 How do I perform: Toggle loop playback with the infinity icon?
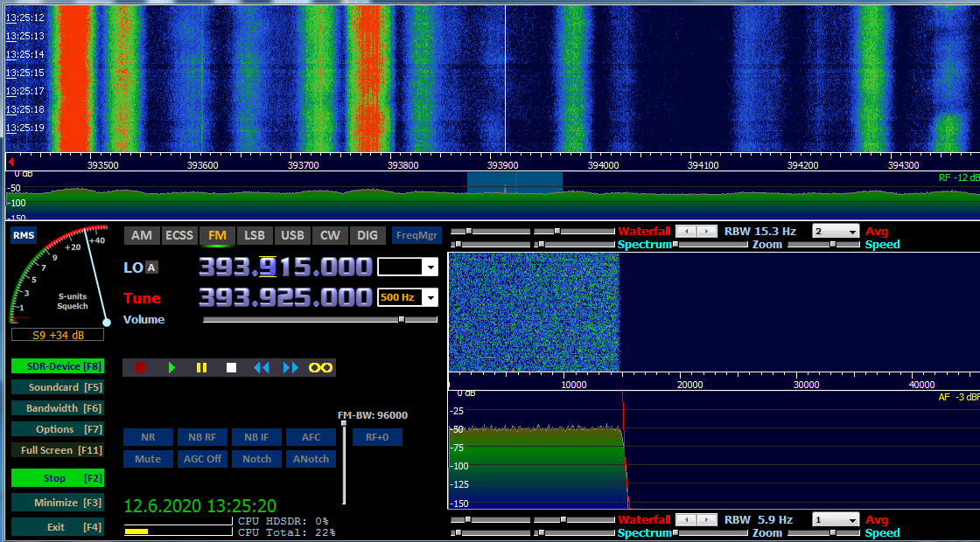tap(320, 368)
